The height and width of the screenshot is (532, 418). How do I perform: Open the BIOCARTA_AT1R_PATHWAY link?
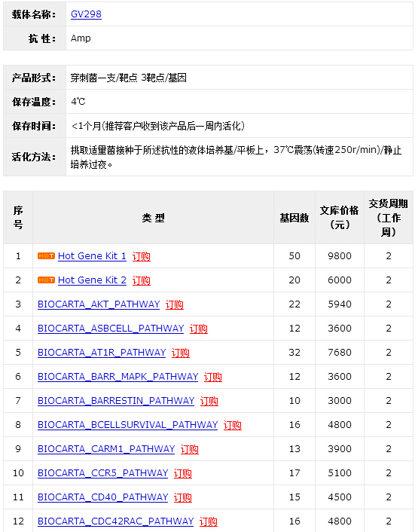coord(102,353)
